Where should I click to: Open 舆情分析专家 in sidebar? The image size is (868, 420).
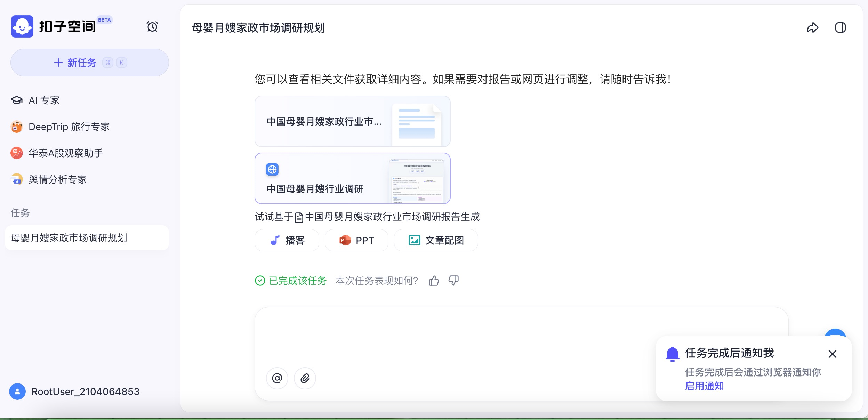57,180
